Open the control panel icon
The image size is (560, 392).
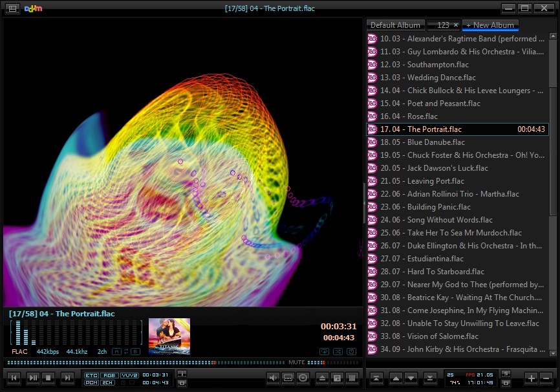coord(337,378)
